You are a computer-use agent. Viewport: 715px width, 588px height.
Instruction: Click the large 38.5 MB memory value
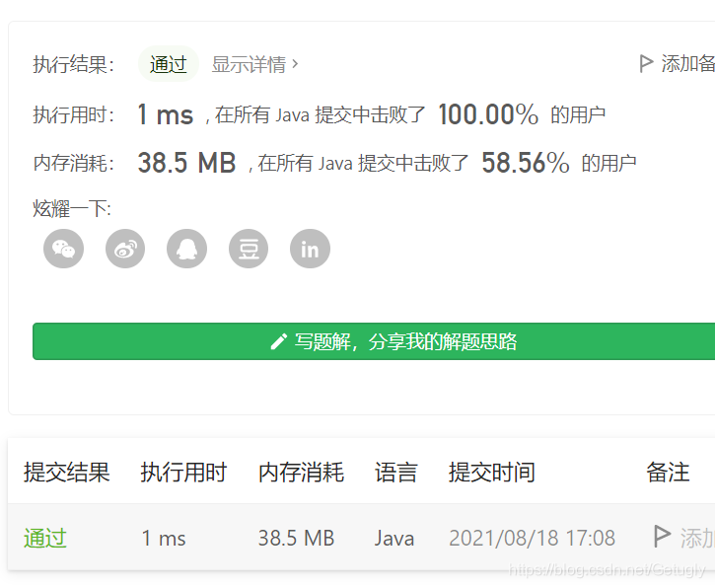[186, 163]
